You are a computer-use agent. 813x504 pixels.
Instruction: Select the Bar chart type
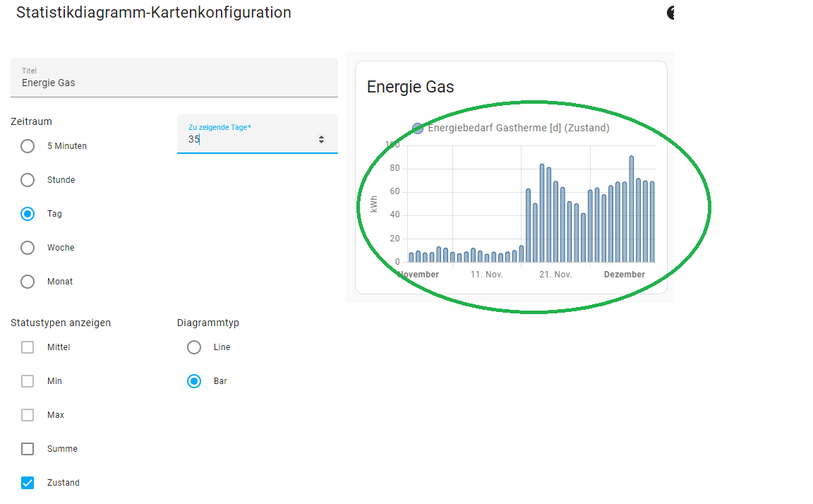coord(194,381)
